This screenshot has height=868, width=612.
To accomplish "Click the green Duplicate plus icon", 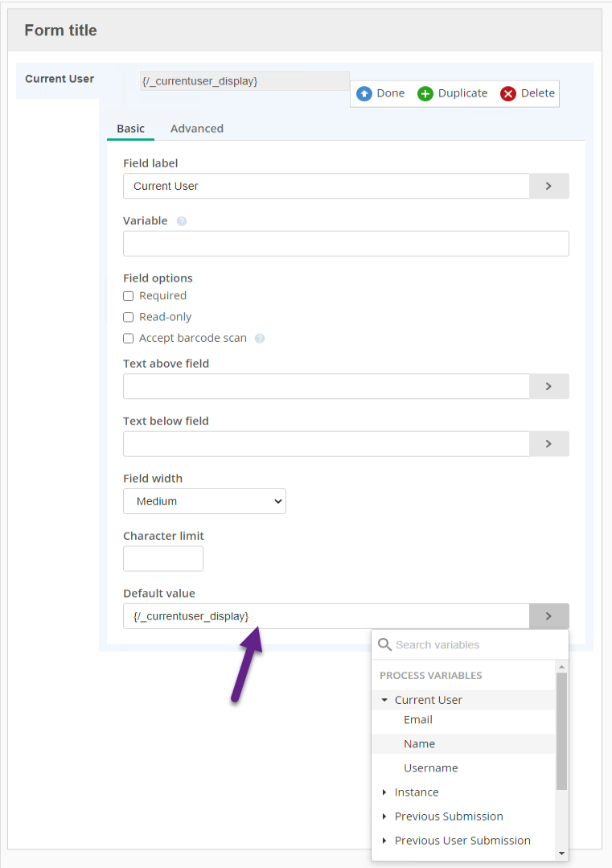I will [425, 93].
